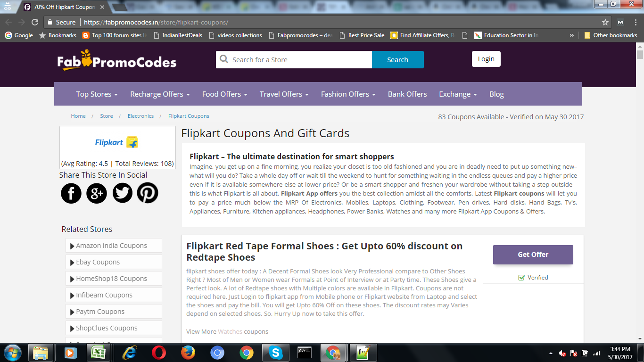Expand the Top Stores dropdown
This screenshot has width=644, height=362.
pyautogui.click(x=97, y=94)
